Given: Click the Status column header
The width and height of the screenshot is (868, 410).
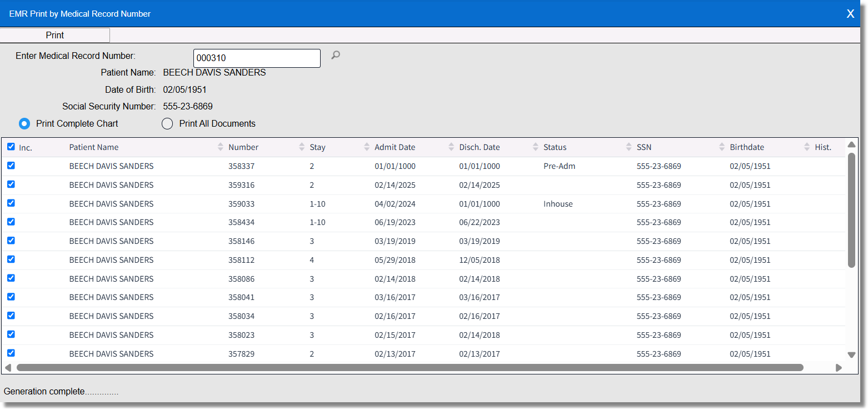Looking at the screenshot, I should click(555, 147).
